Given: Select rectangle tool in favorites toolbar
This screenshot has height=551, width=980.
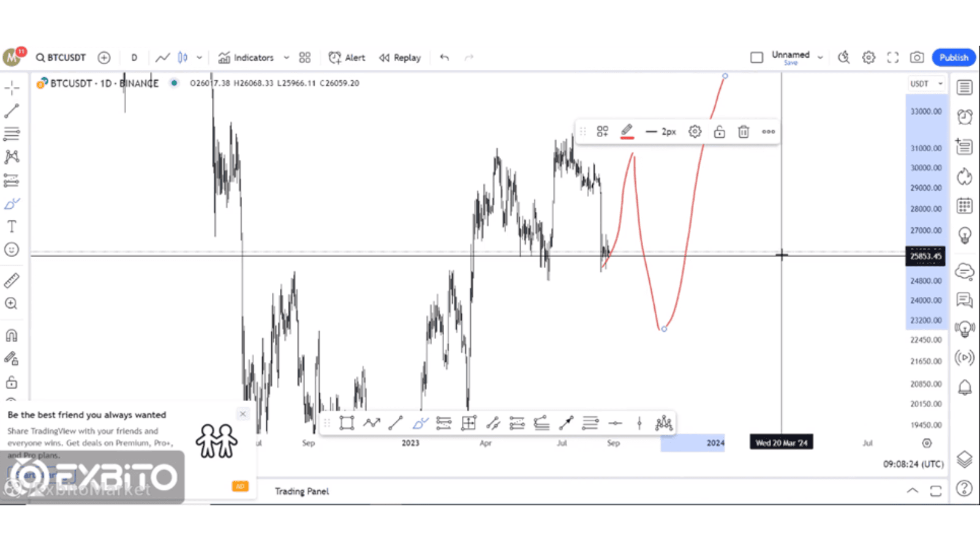Looking at the screenshot, I should coord(347,423).
